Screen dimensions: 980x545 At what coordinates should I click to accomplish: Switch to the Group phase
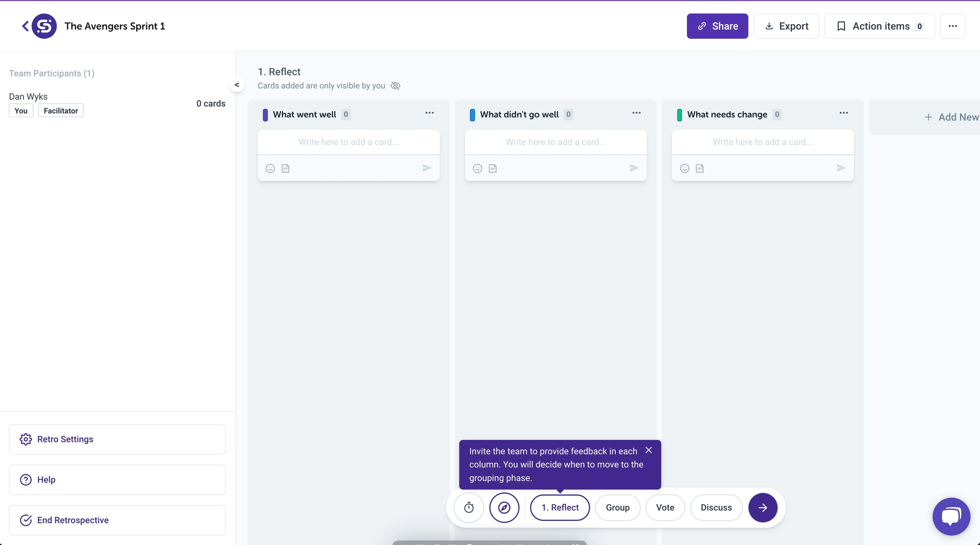pos(617,507)
